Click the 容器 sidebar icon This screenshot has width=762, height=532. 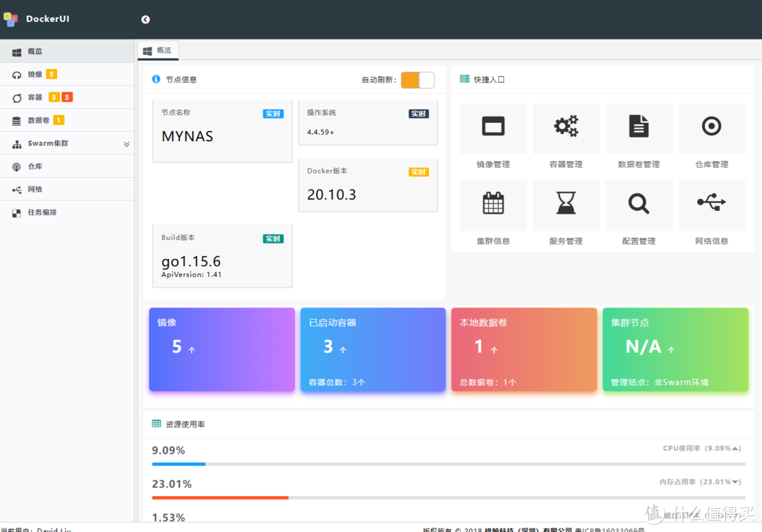16,97
